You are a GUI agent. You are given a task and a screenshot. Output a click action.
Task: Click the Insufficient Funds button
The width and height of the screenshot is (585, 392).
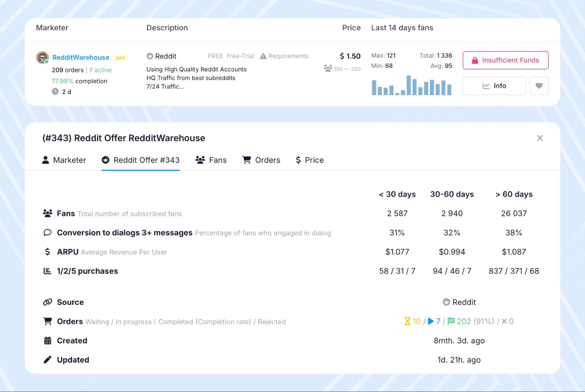click(505, 60)
